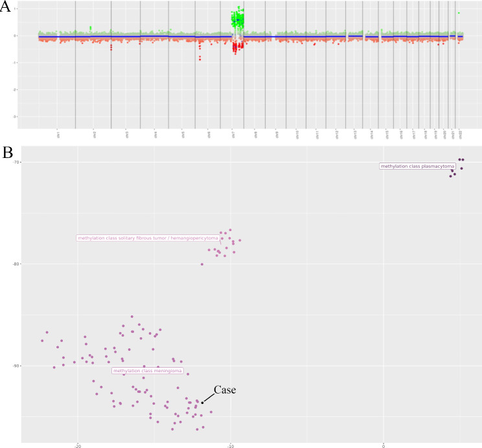Click the lowest red dots at chr6
The width and height of the screenshot is (482, 448).
(x=200, y=58)
